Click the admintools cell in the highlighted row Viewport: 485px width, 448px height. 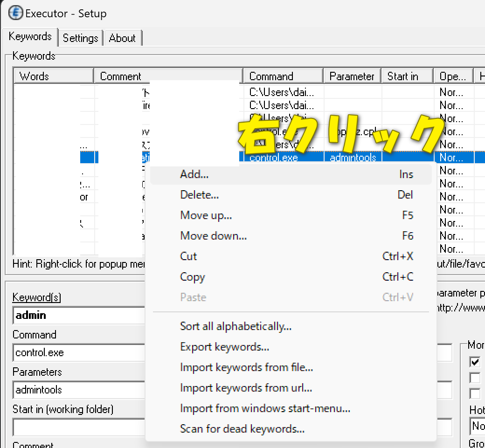click(x=353, y=158)
